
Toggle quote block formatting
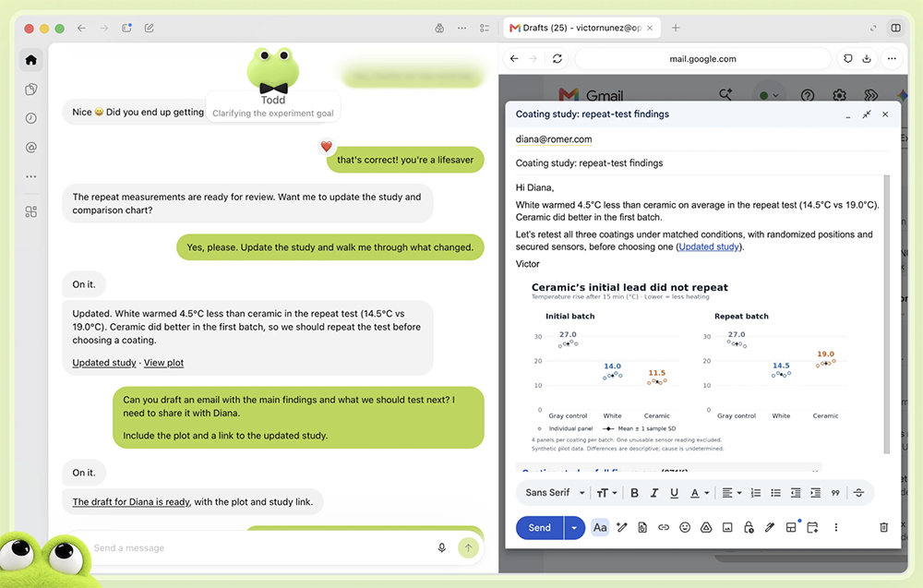(835, 493)
